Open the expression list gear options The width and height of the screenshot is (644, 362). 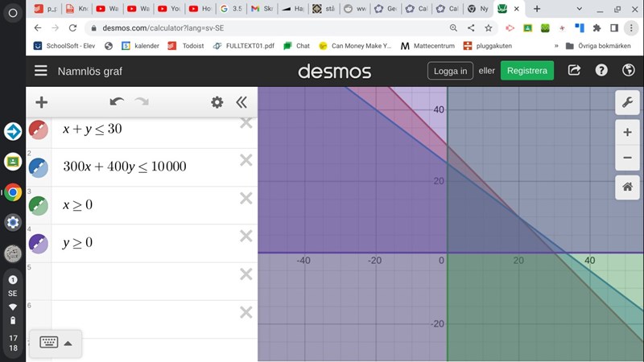pyautogui.click(x=217, y=102)
